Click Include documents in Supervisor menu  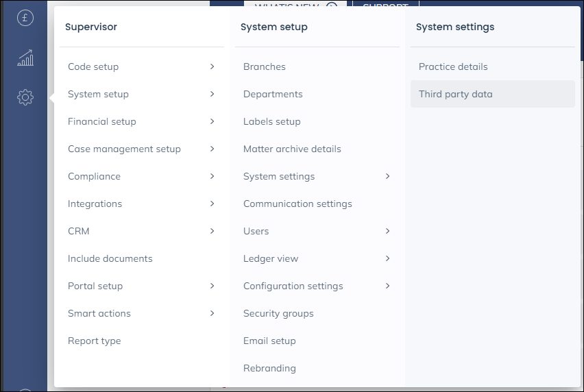(110, 258)
